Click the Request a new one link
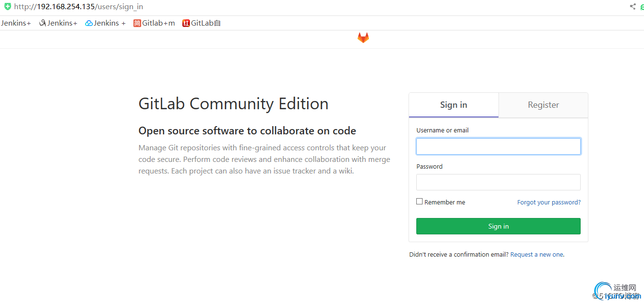 pos(537,255)
